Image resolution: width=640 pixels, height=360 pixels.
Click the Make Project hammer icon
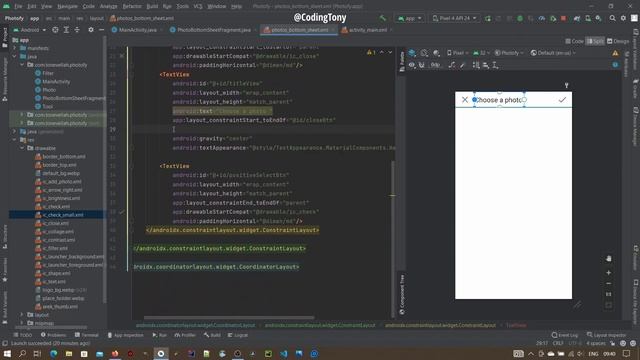click(382, 18)
